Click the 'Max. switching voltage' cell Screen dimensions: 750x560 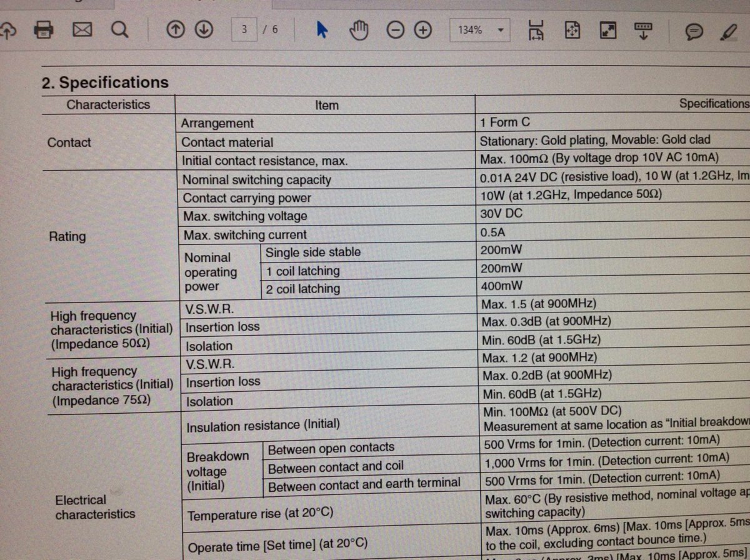245,216
